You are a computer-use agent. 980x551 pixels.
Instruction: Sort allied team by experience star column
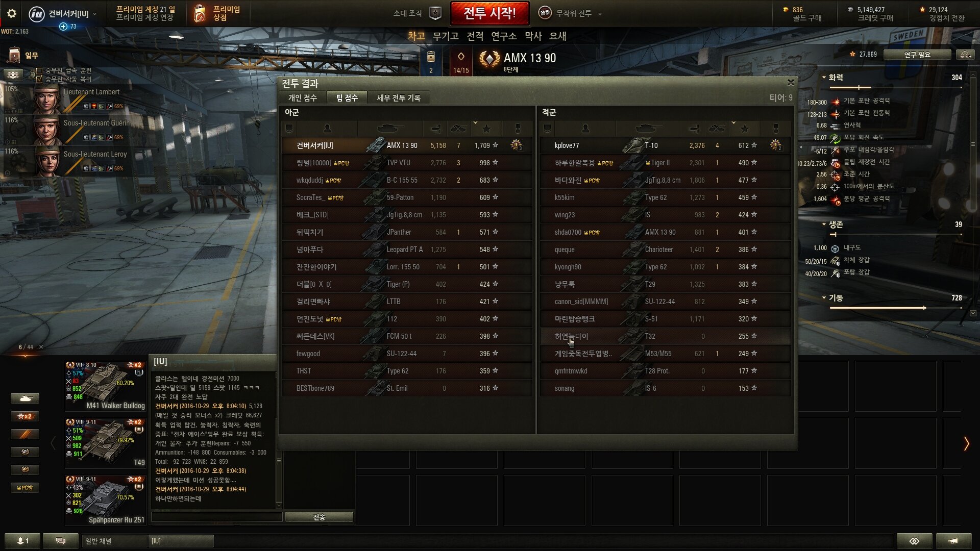pos(486,129)
